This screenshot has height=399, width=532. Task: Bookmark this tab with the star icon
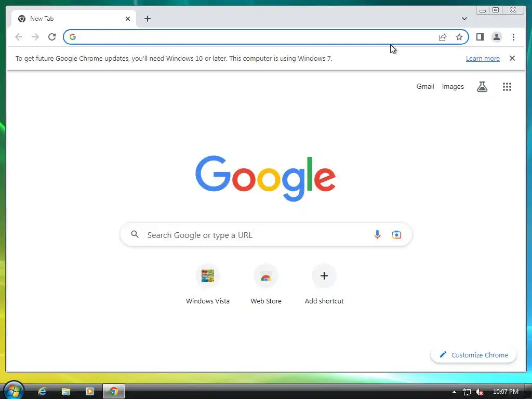coord(459,37)
